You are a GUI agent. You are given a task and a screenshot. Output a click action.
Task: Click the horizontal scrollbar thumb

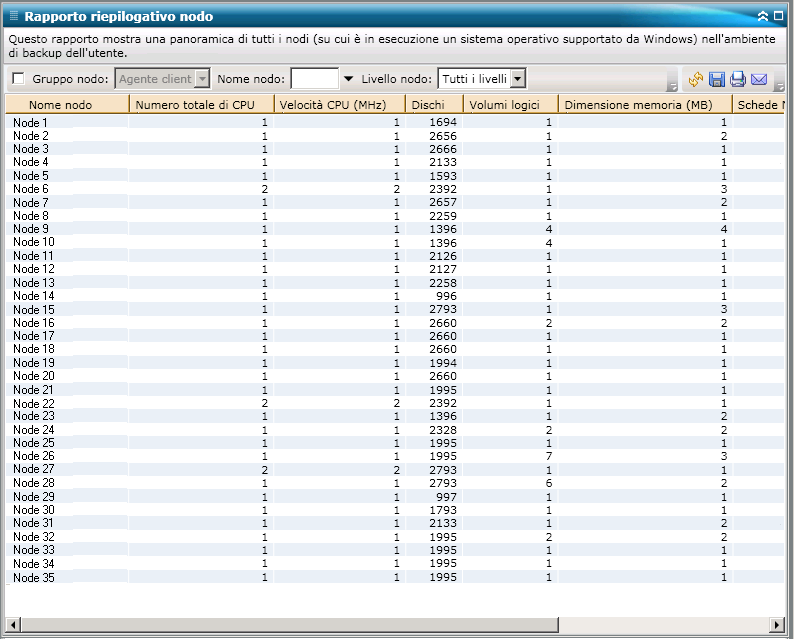click(289, 624)
